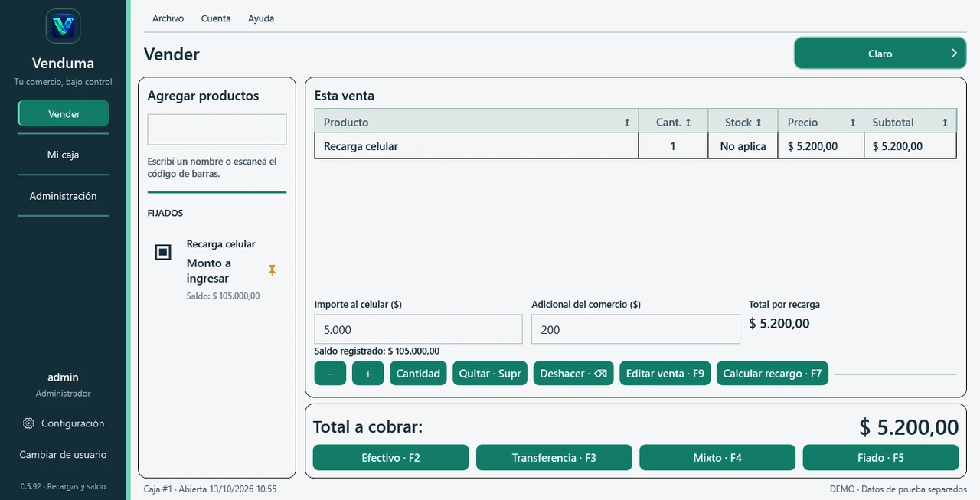Choose Mixto · F4 payment
Viewport: 980px width, 500px height.
[717, 458]
